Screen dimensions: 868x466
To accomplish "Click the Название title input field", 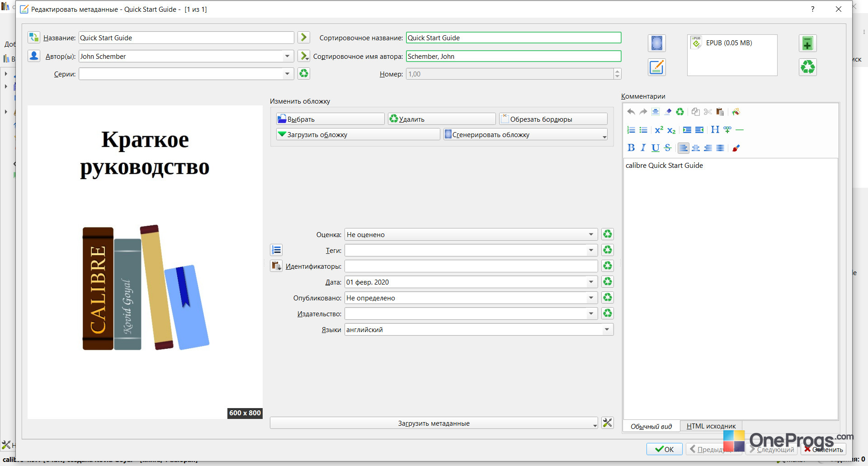I will coord(186,38).
